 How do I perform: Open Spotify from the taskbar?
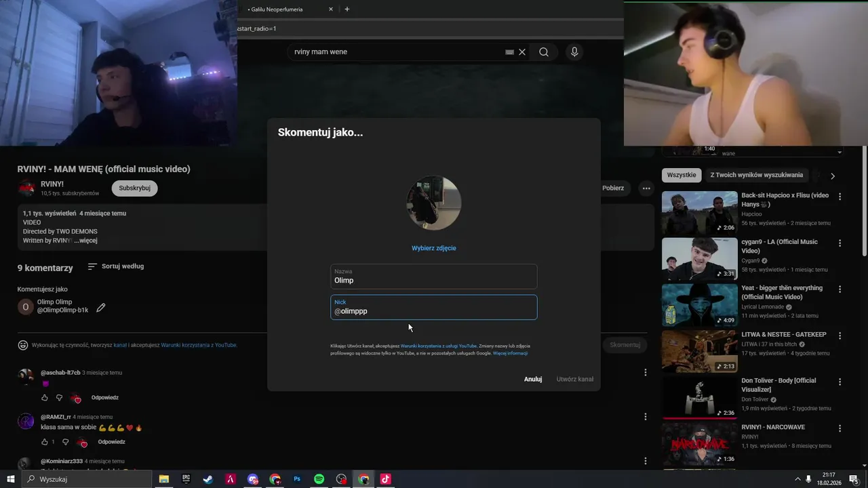319,479
